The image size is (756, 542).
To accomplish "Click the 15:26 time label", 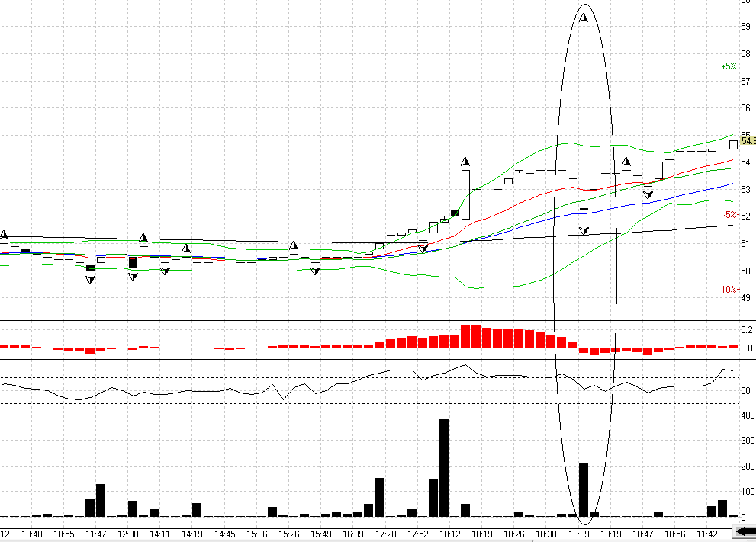I will coord(289,534).
